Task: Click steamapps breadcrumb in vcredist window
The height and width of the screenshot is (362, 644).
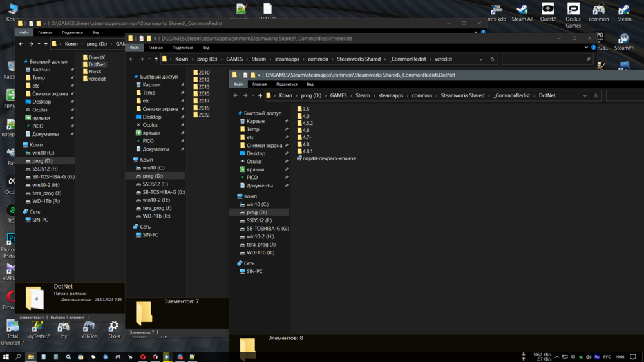Action: (x=287, y=59)
